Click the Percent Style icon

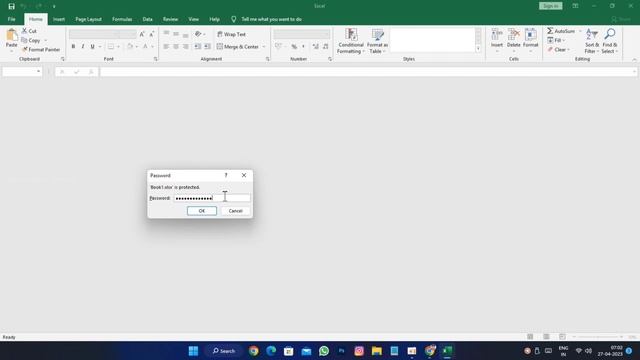(294, 47)
